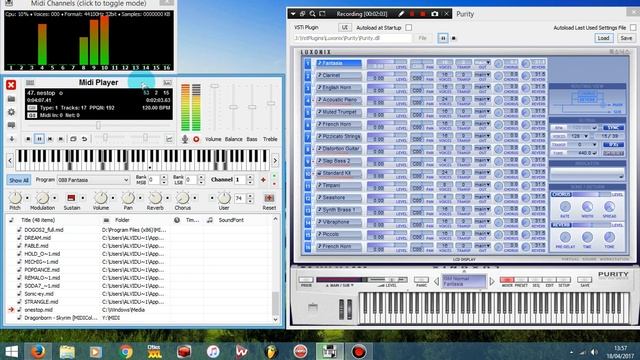Click the Save button in Purity window
The image size is (640, 360).
[626, 38]
